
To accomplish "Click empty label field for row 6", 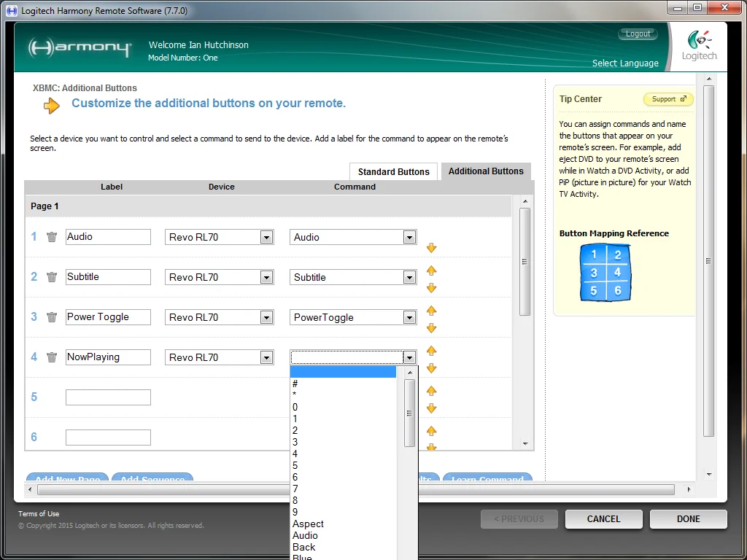I will 108,437.
